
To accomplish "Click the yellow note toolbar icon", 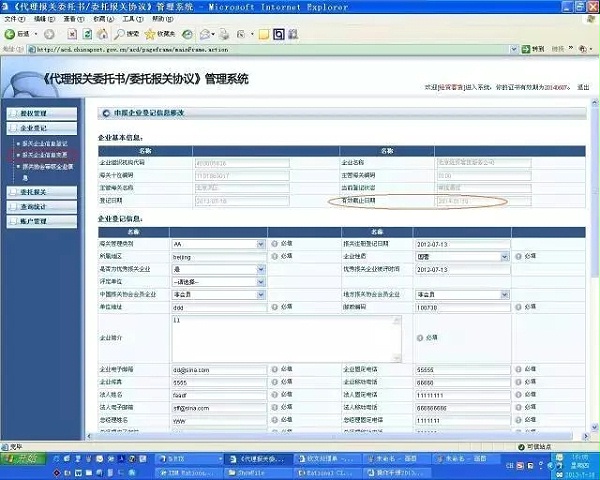I will pyautogui.click(x=264, y=34).
